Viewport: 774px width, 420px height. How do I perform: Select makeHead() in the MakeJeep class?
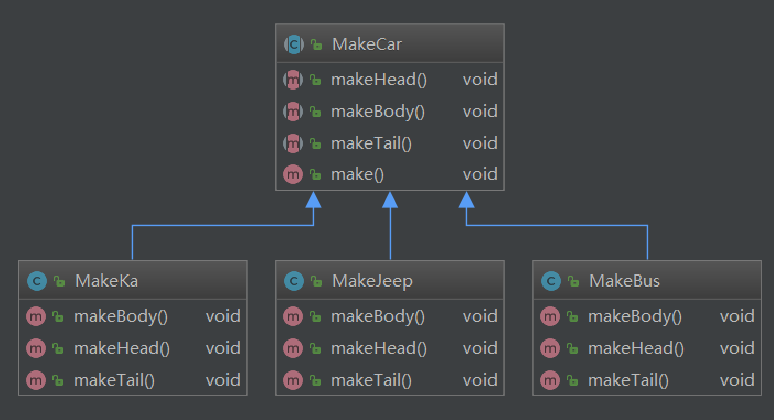379,348
